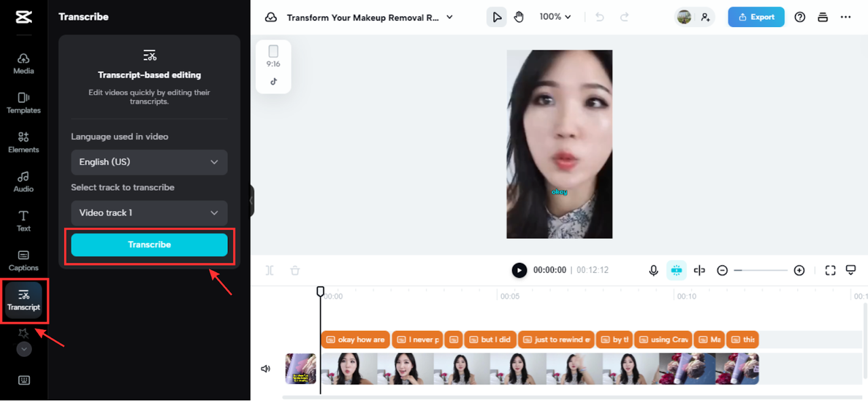Open keyboard shortcuts icon
The height and width of the screenshot is (403, 868).
pyautogui.click(x=24, y=380)
